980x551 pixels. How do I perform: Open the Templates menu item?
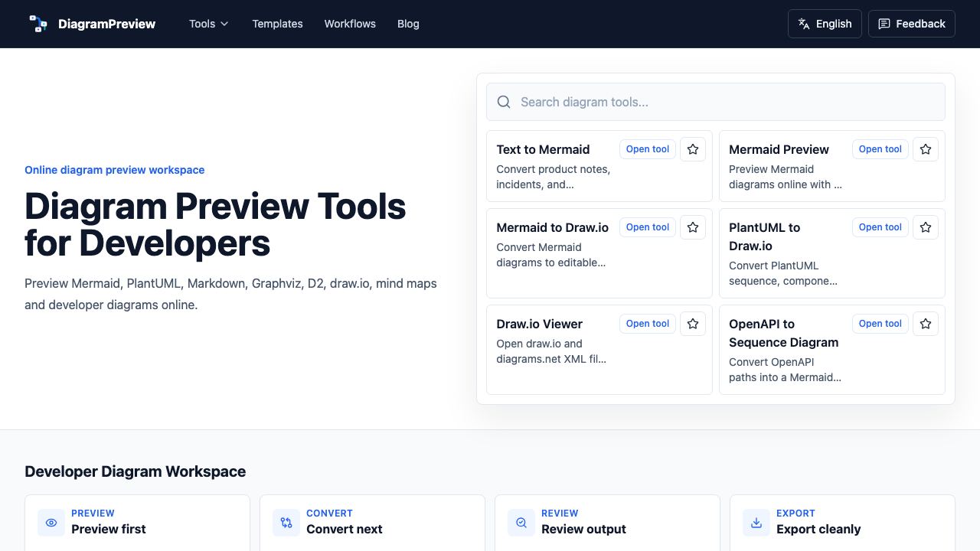(277, 24)
